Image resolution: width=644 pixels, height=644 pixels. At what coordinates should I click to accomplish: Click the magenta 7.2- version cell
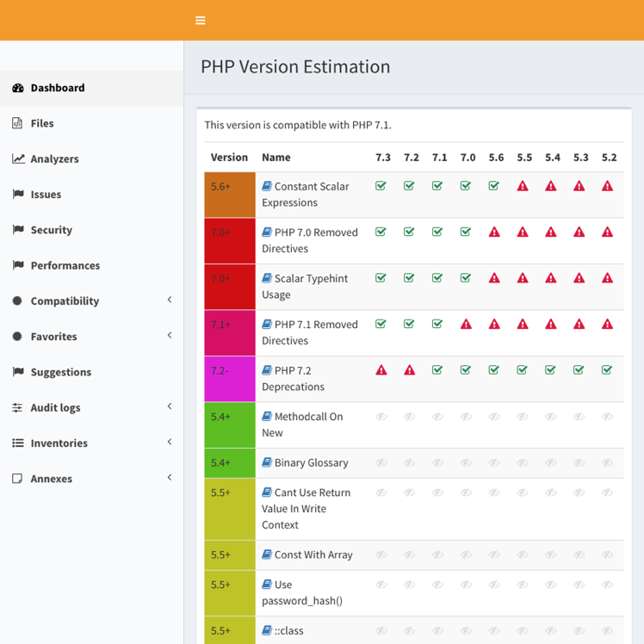(x=230, y=379)
